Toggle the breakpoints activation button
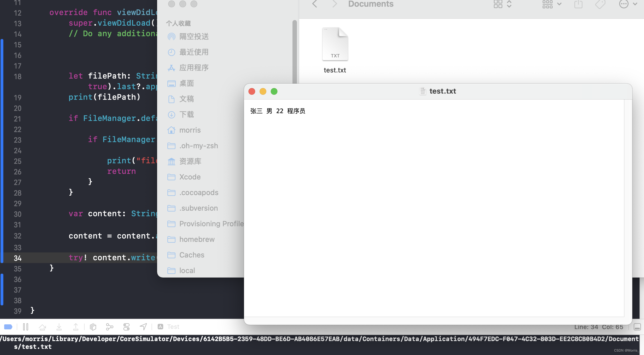 tap(8, 327)
